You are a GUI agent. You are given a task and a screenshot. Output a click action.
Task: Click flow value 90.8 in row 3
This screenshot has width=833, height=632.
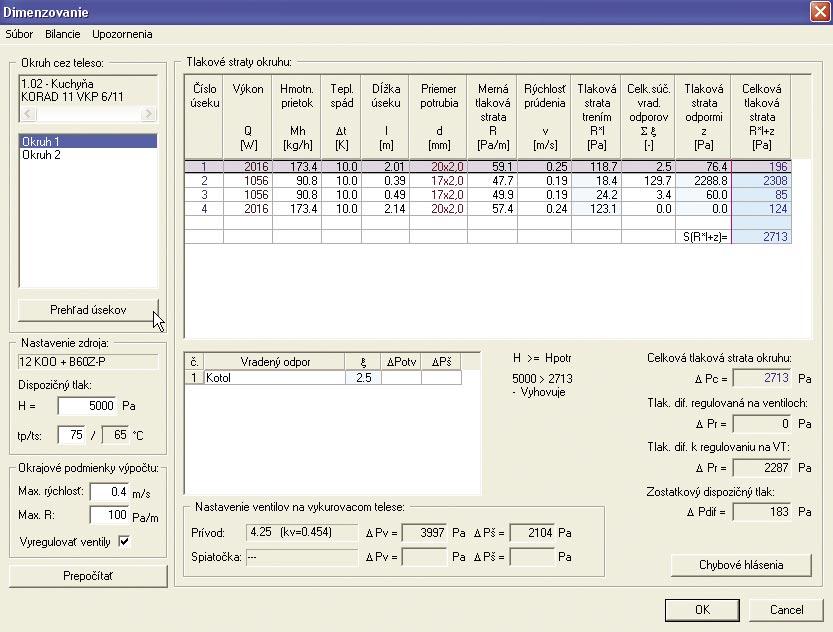[297, 195]
